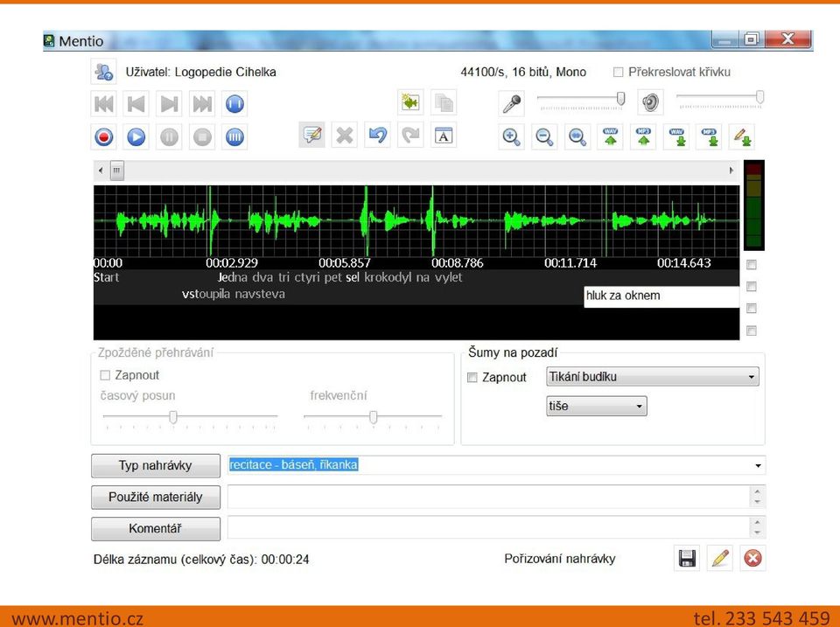Adjust the speaker volume slider

click(759, 97)
